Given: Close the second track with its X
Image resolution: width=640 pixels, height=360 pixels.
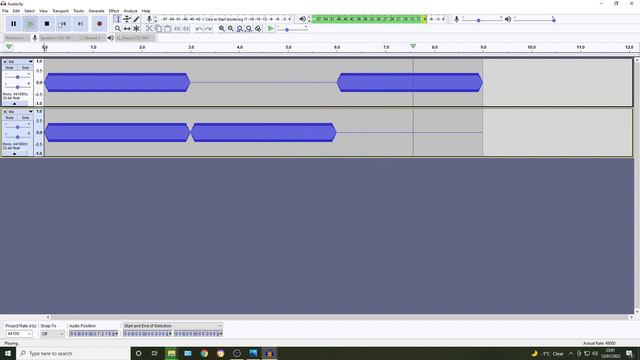Looking at the screenshot, I should 5,112.
